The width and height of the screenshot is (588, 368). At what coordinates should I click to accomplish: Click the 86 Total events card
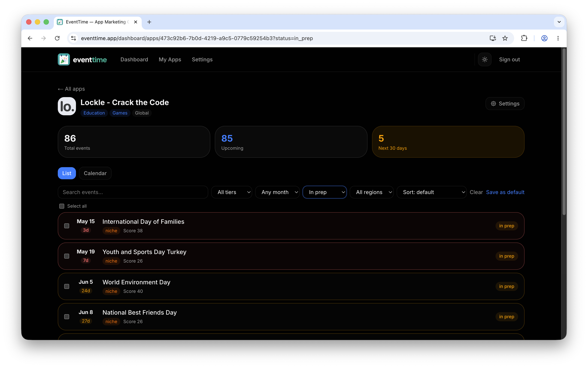click(134, 142)
